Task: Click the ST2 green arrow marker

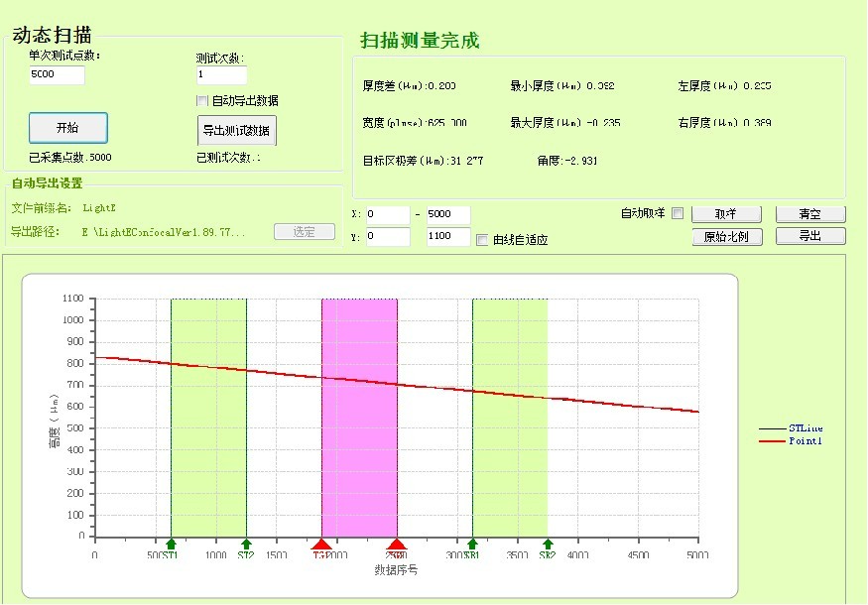Action: point(246,544)
